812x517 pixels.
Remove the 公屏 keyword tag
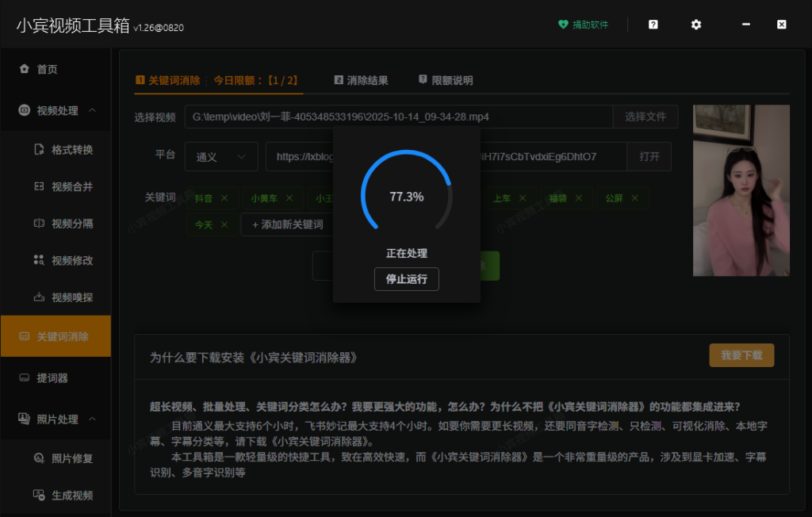pos(634,198)
